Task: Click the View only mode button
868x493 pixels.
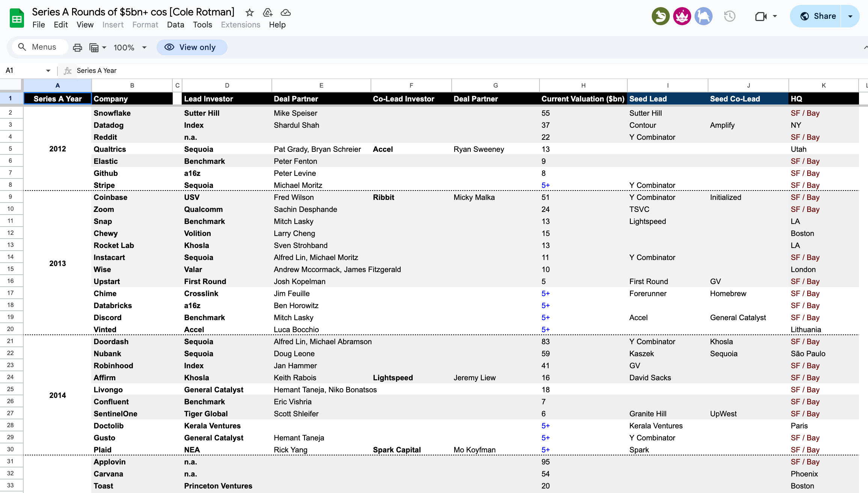Action: [192, 47]
